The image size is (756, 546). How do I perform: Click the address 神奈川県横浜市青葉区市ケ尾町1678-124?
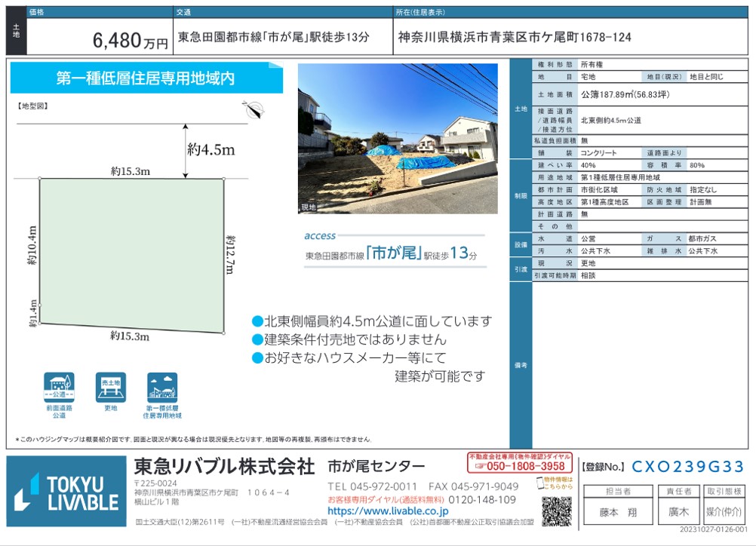(515, 37)
